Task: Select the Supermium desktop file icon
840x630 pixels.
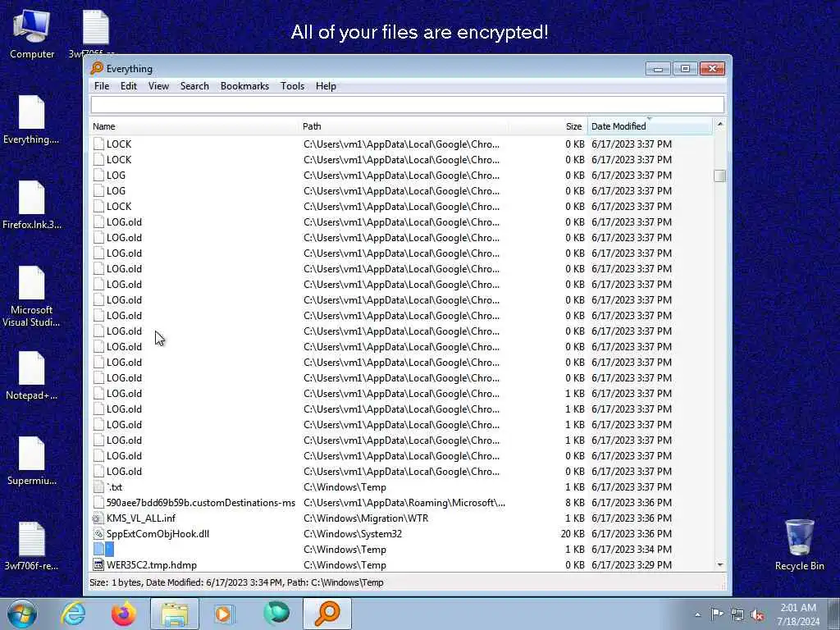Action: coord(32,461)
